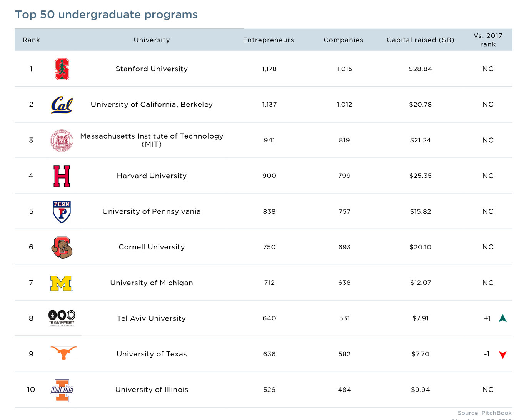Select the Companies column header
Image resolution: width=519 pixels, height=420 pixels.
tap(343, 40)
